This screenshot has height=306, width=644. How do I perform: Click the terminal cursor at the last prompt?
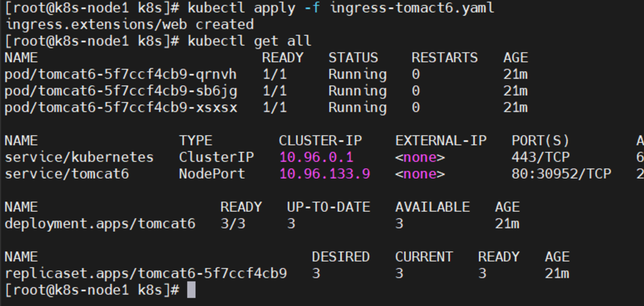click(x=191, y=290)
